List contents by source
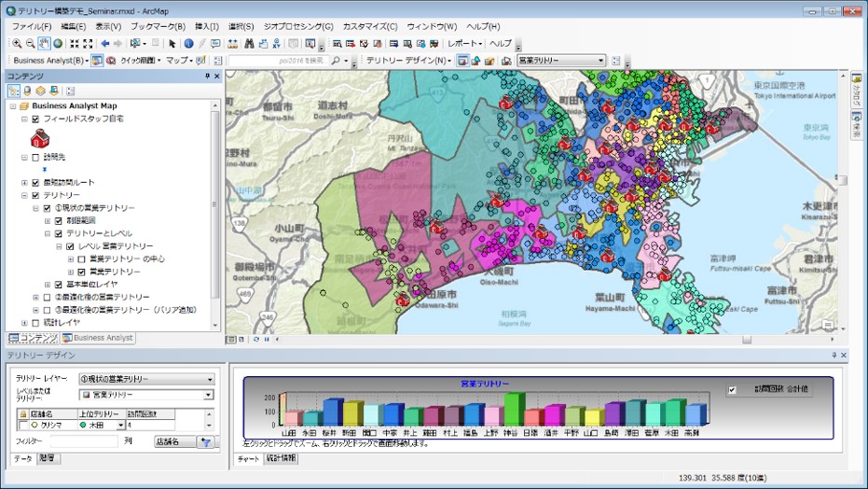 click(x=27, y=91)
